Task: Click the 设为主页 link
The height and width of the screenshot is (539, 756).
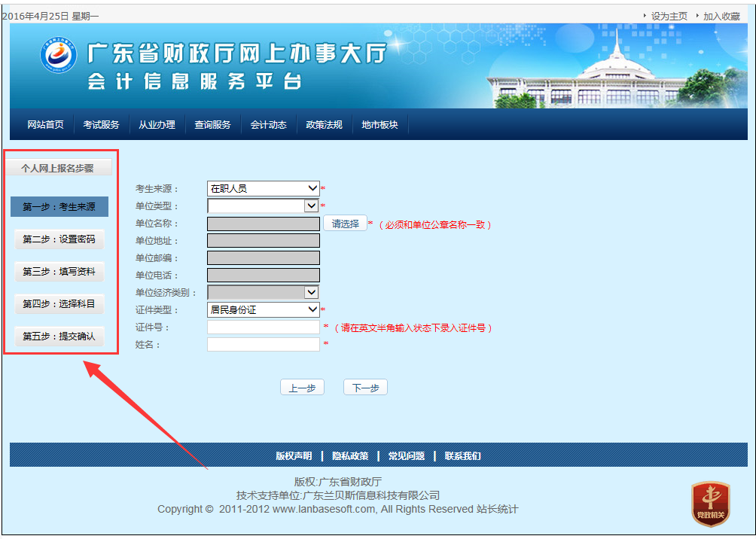Action: point(669,16)
